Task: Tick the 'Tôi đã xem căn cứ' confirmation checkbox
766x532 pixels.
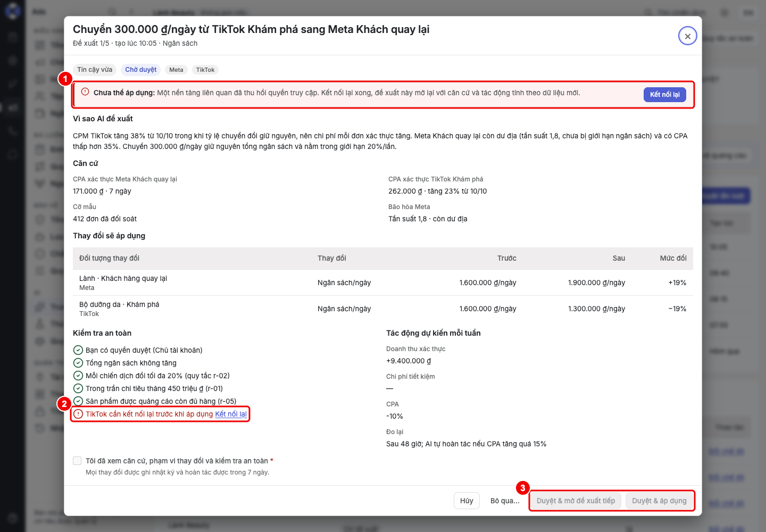Action: point(77,461)
